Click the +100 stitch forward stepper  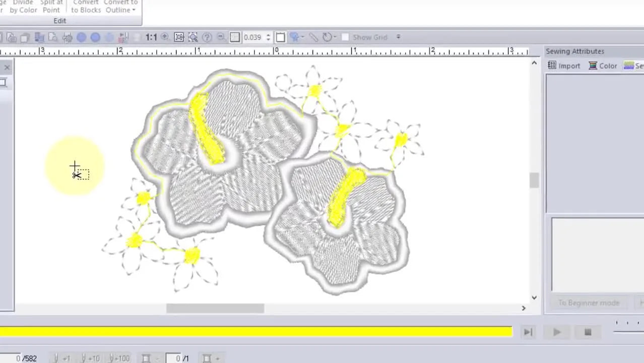point(119,358)
